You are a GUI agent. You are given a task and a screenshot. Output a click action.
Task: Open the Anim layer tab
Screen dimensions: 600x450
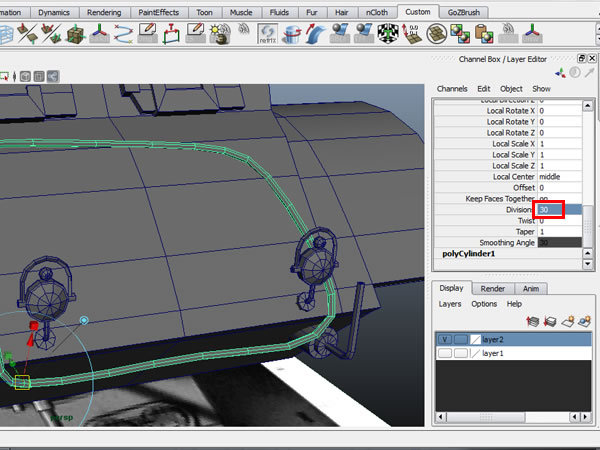(x=531, y=289)
